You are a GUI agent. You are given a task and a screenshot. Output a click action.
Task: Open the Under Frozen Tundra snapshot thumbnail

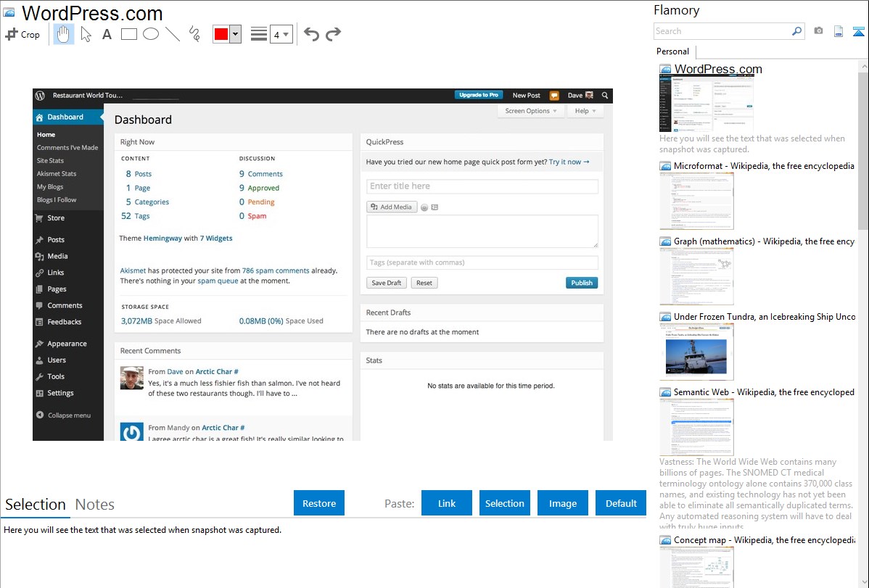(x=696, y=352)
